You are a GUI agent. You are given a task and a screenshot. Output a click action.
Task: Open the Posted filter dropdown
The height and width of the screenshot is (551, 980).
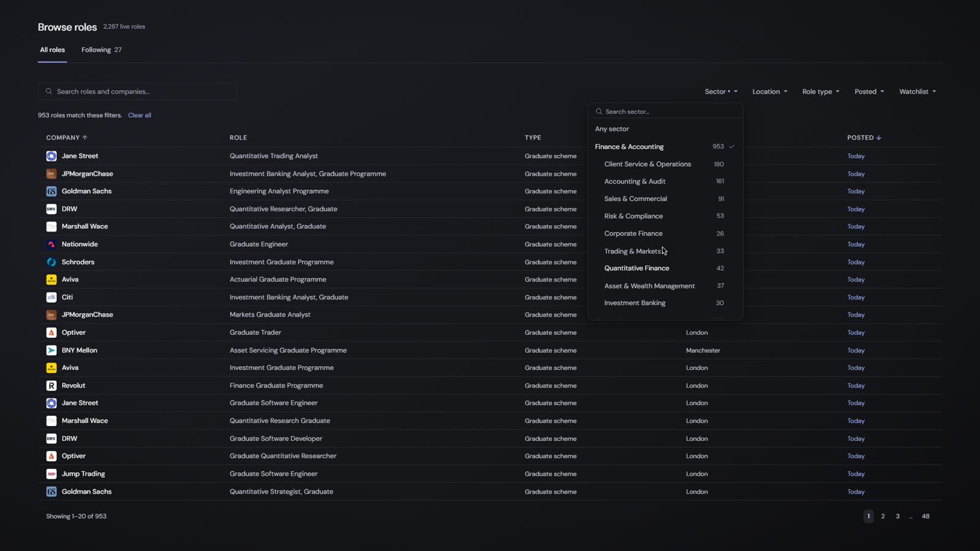[x=869, y=92]
